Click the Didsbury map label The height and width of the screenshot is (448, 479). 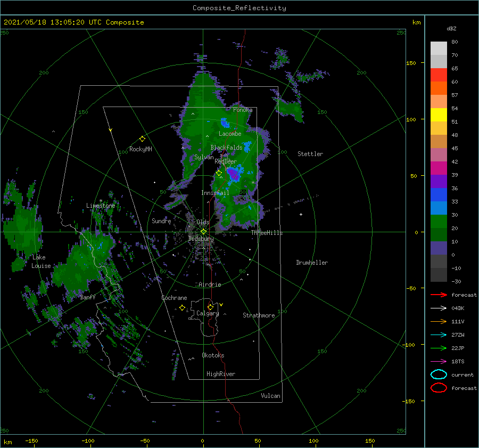tap(201, 239)
